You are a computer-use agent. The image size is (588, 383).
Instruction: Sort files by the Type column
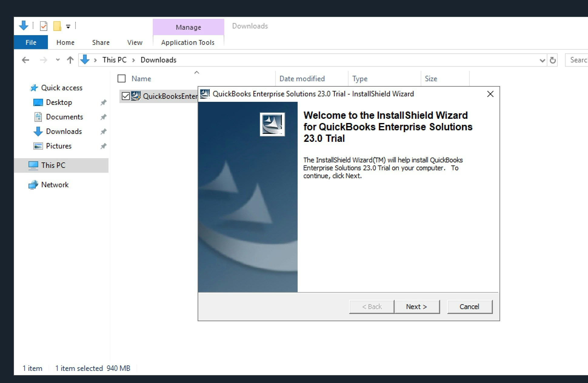360,79
